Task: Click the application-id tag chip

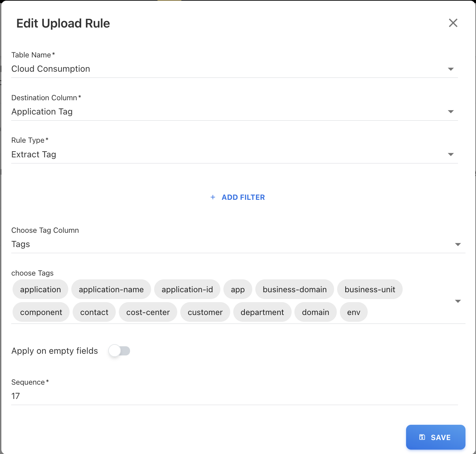Action: coord(187,290)
